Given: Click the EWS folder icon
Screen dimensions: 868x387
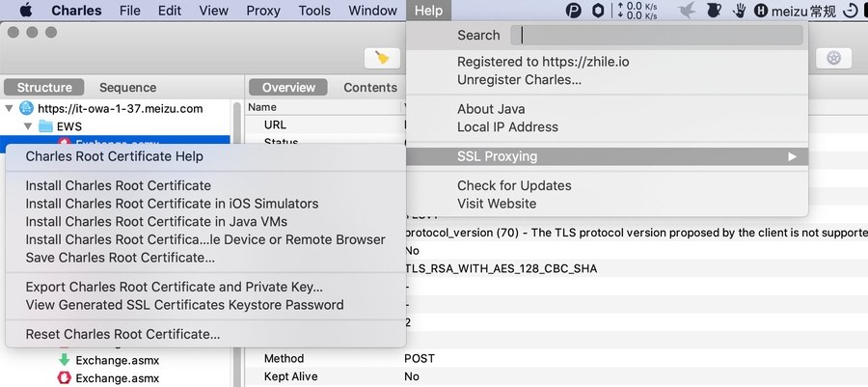Looking at the screenshot, I should (45, 125).
